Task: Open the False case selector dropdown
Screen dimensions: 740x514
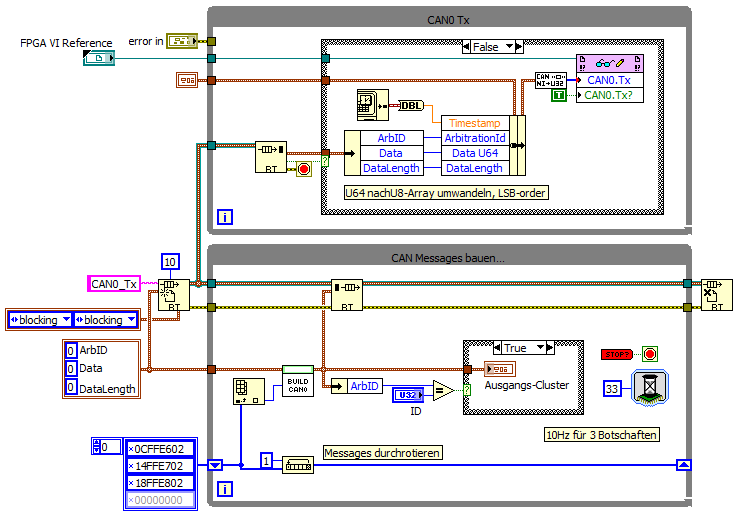Action: (x=509, y=46)
